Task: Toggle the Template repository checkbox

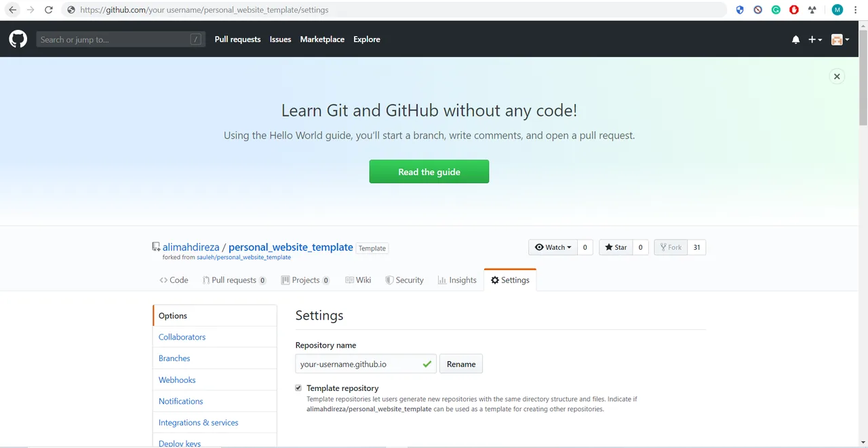Action: [x=298, y=388]
